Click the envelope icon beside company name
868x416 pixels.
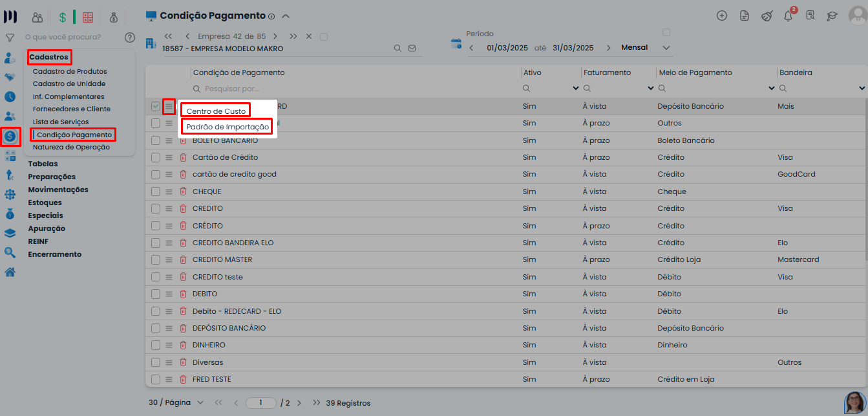[412, 49]
